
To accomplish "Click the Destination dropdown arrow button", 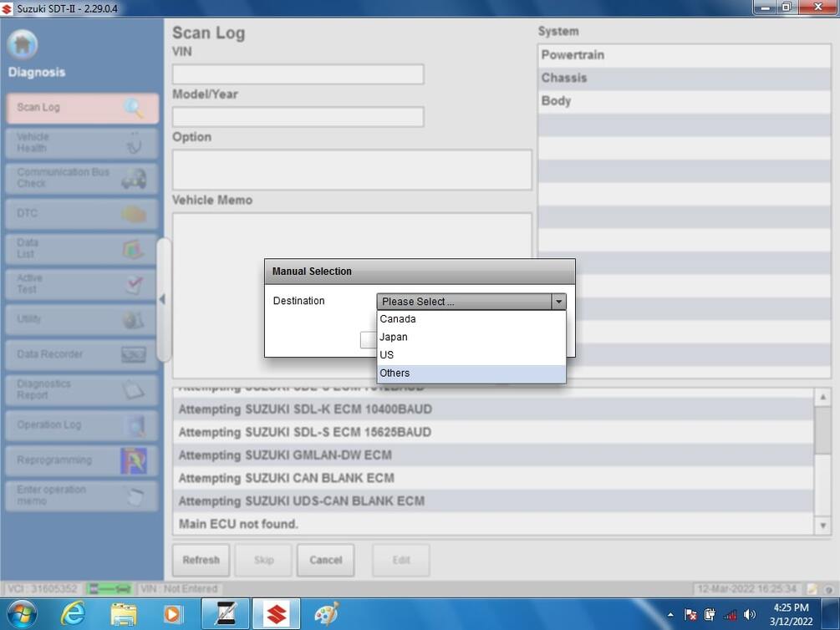I will (x=559, y=302).
